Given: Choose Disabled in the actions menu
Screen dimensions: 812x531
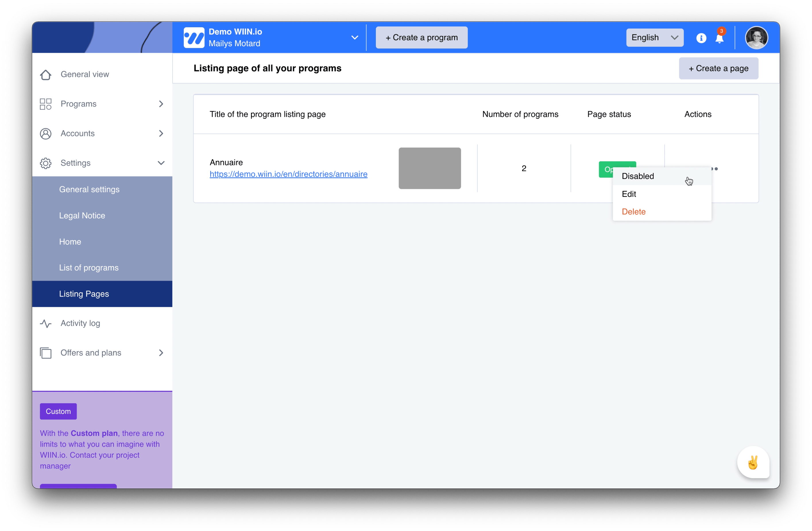Looking at the screenshot, I should 638,176.
